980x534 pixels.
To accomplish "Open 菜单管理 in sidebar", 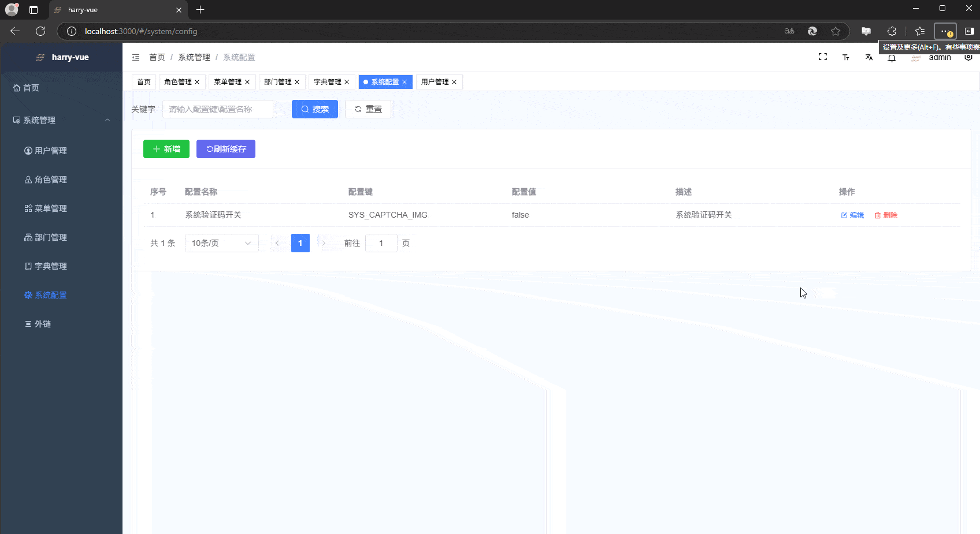I will click(x=61, y=208).
